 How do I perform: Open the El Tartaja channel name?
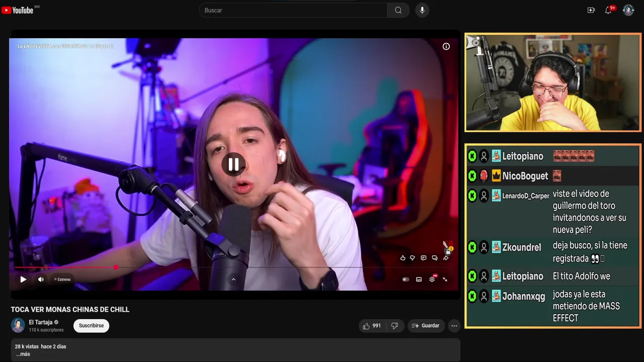tap(41, 322)
